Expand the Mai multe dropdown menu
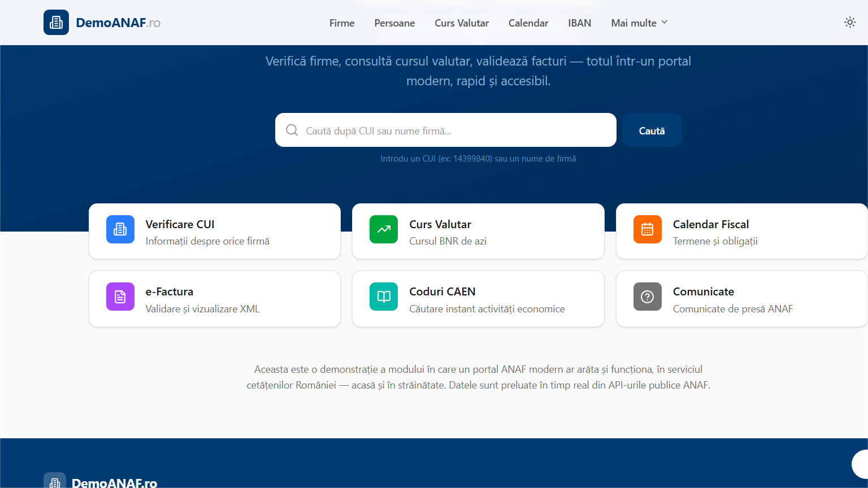Screen dimensions: 868x488 click(x=639, y=23)
